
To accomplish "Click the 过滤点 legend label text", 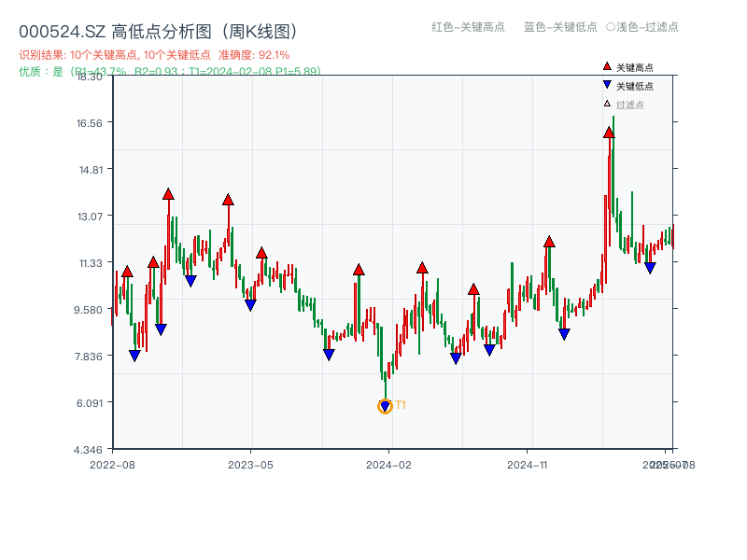I will pyautogui.click(x=629, y=105).
